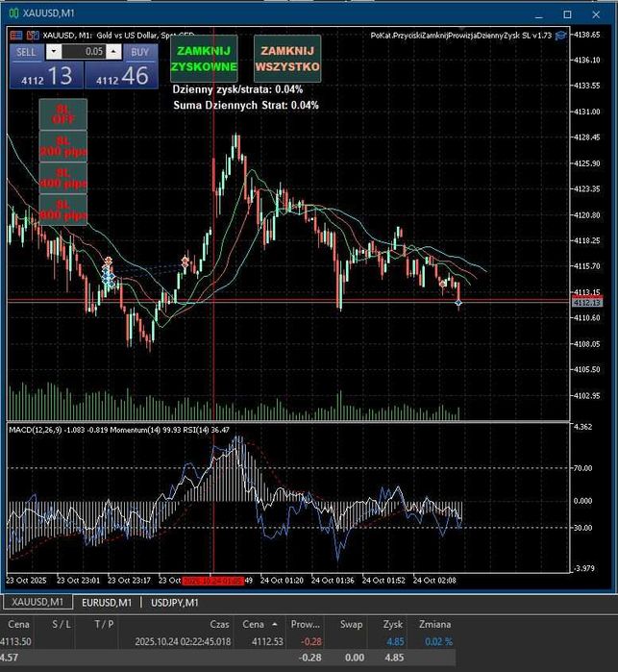Decrease the volume with the down arrow
The height and width of the screenshot is (672, 618).
(54, 52)
